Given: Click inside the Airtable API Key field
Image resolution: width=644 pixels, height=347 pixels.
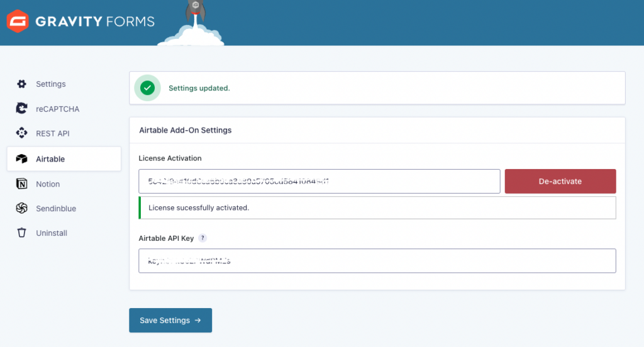Looking at the screenshot, I should pyautogui.click(x=377, y=261).
